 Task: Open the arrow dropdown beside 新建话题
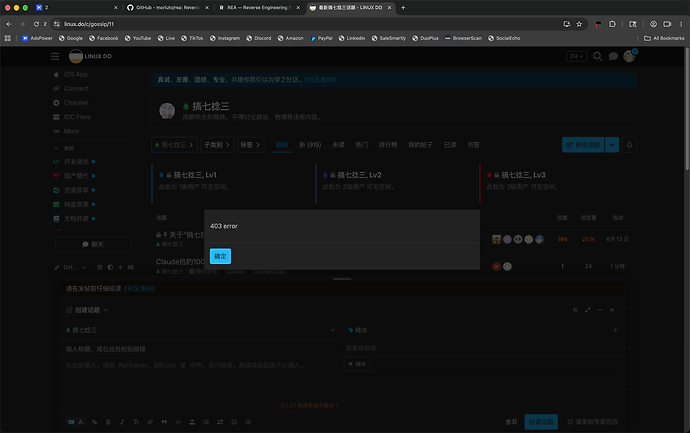612,145
